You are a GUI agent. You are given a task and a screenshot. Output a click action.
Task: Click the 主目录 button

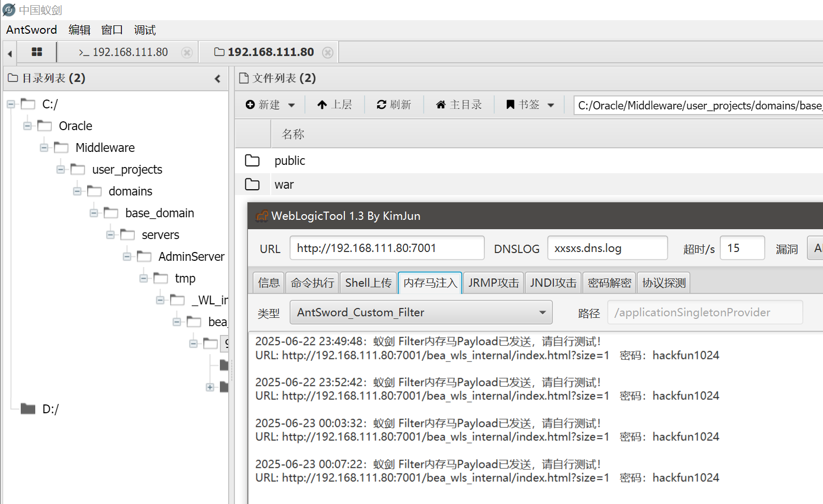click(x=459, y=105)
